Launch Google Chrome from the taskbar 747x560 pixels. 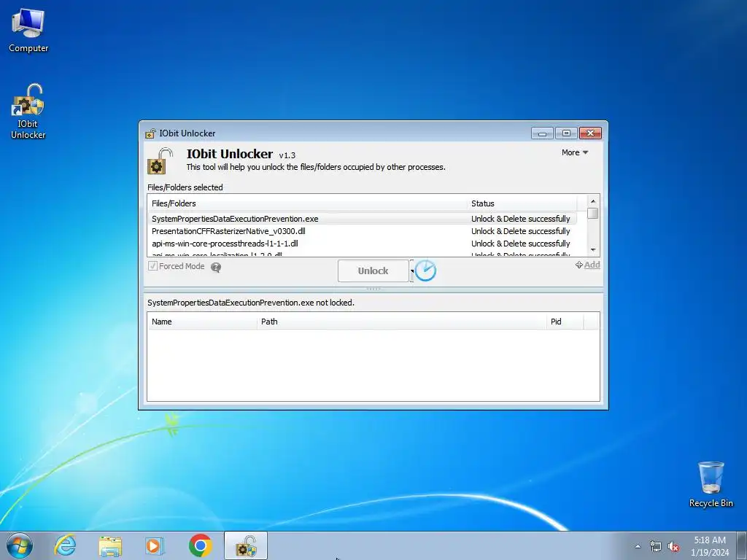200,545
